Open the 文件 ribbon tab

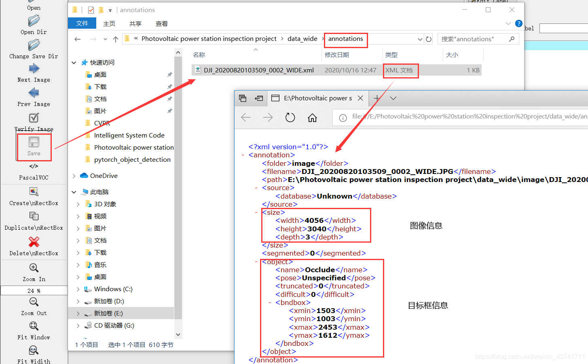click(x=82, y=23)
